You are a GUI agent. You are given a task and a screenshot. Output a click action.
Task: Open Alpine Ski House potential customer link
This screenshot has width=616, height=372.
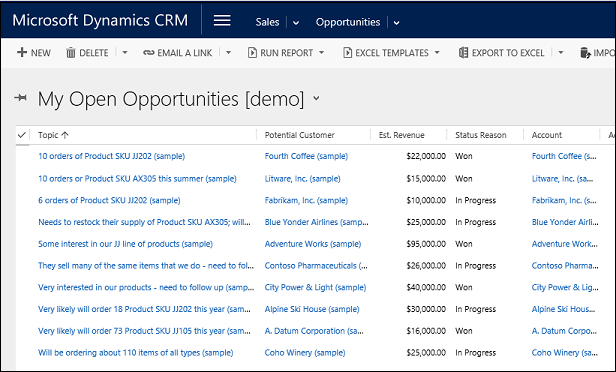pos(312,309)
